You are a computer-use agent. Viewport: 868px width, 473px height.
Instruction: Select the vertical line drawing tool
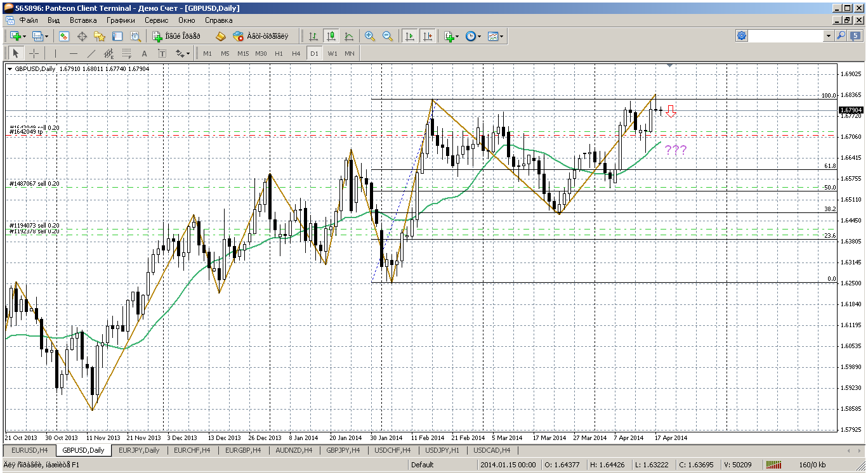coord(56,53)
